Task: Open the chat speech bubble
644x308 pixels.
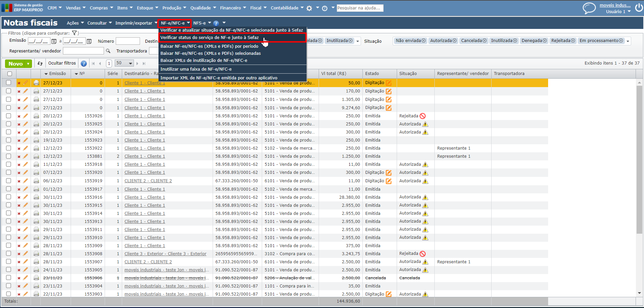Action: point(589,8)
